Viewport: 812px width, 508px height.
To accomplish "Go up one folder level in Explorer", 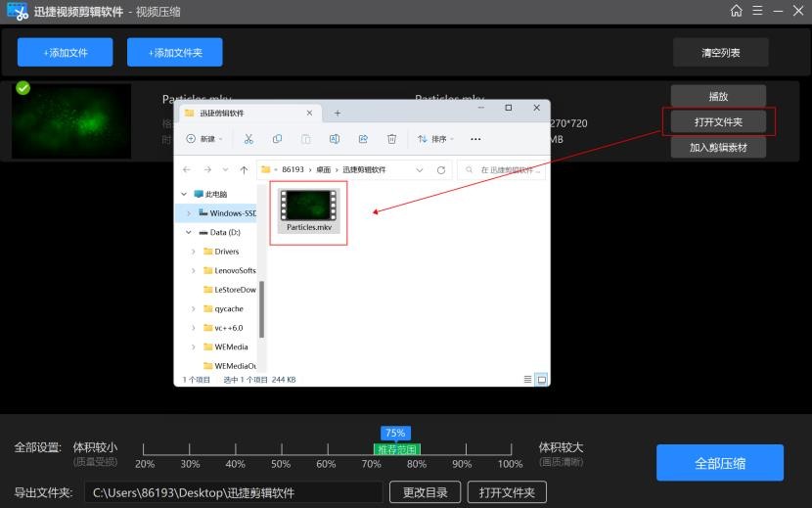I will (x=244, y=169).
